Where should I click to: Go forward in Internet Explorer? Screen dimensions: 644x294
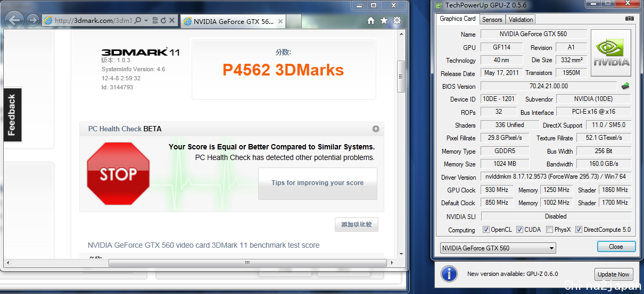point(33,20)
